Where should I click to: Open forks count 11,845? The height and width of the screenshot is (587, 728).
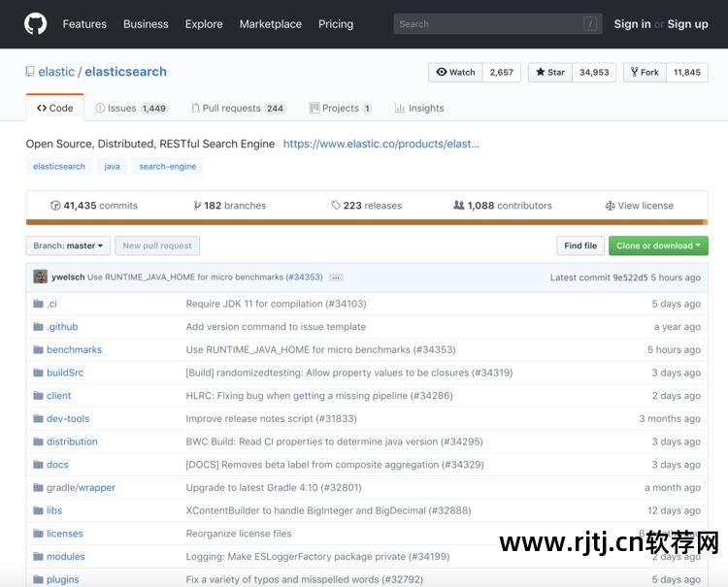(x=687, y=73)
